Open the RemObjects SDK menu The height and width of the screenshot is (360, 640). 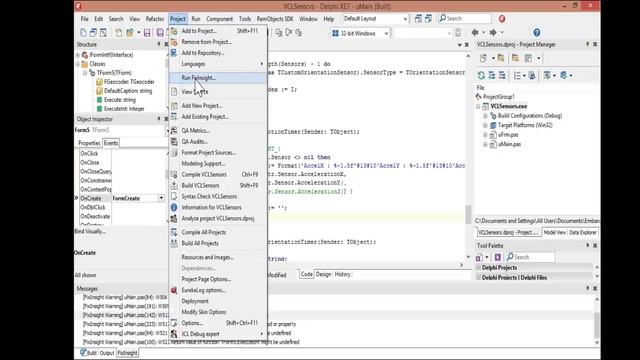pos(275,19)
